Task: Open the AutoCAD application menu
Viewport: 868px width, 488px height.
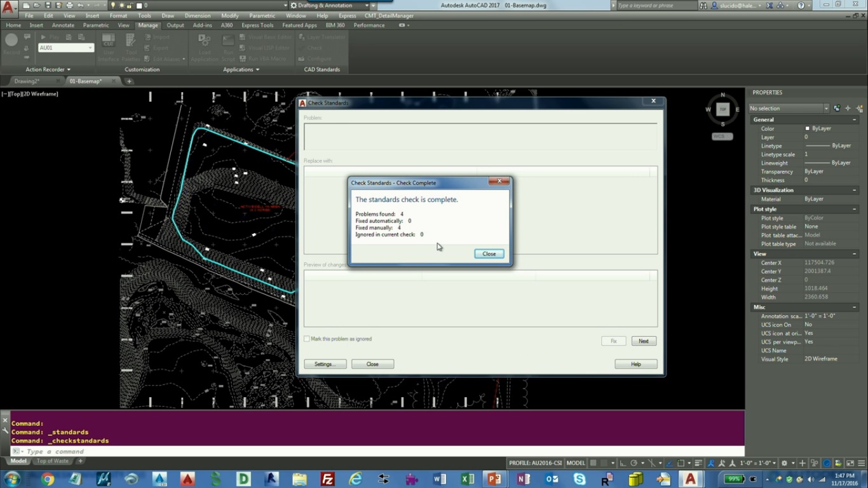Action: (8, 5)
